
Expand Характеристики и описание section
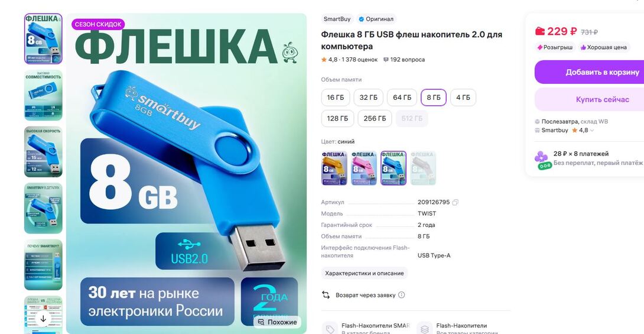(x=365, y=273)
